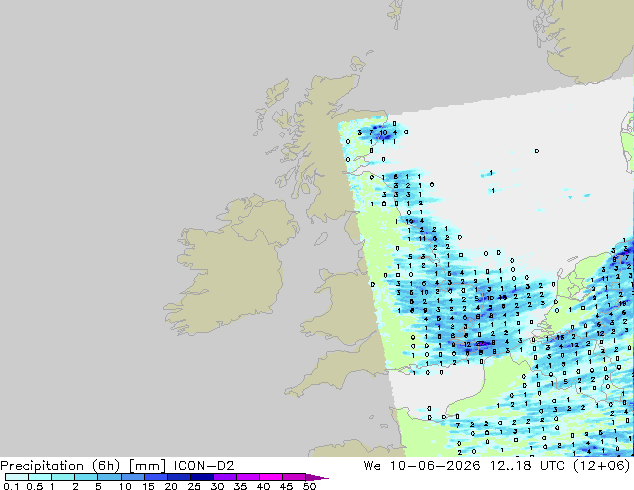Click the 'We 10-06-2026' date text
Screen dimensions: 634x490
click(422, 466)
